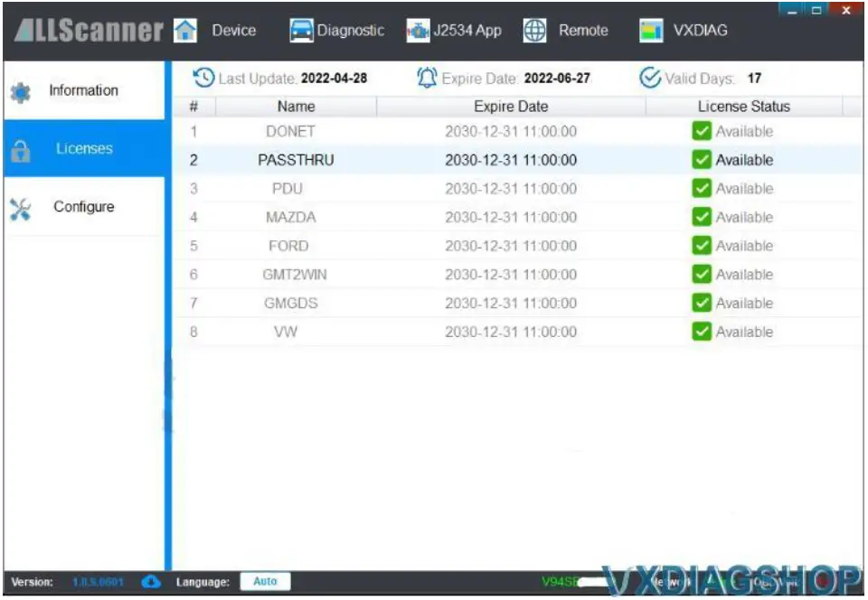The width and height of the screenshot is (868, 600).
Task: Click the cloud update icon in status bar
Action: pyautogui.click(x=152, y=582)
